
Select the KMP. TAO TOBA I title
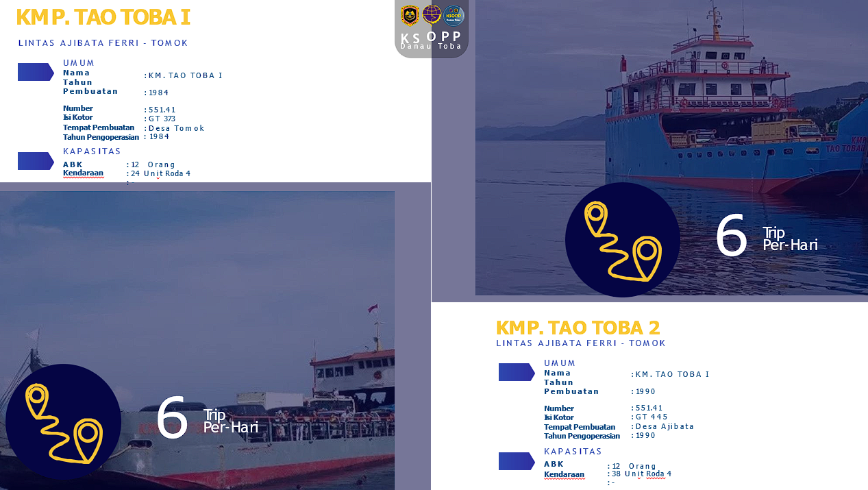pyautogui.click(x=103, y=18)
